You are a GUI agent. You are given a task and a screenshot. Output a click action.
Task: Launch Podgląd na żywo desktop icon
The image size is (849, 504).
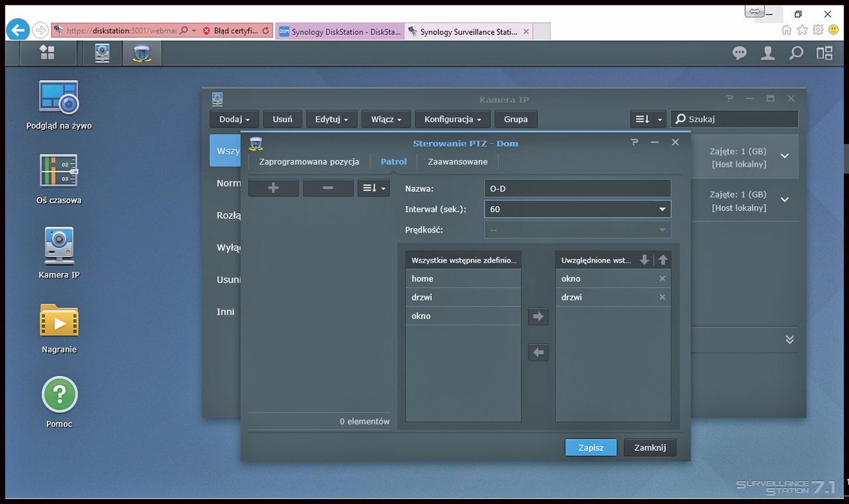[x=59, y=105]
